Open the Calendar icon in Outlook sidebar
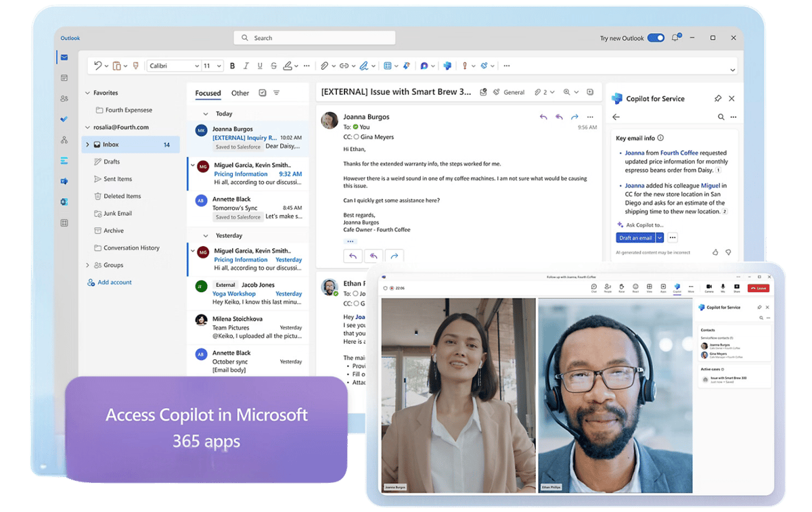The height and width of the screenshot is (512, 812). coord(64,78)
